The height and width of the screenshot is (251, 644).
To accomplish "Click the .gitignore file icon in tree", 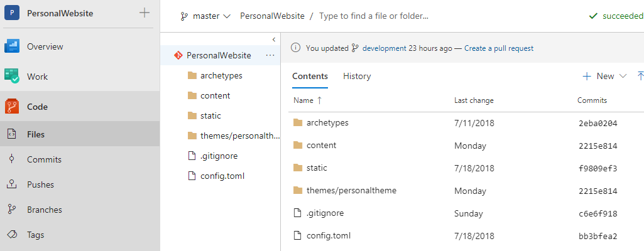I will click(192, 156).
